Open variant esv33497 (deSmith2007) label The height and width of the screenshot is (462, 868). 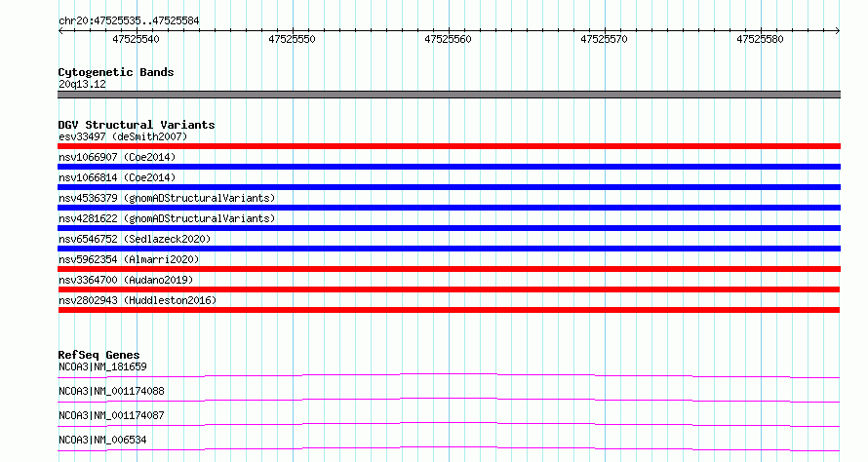point(123,136)
